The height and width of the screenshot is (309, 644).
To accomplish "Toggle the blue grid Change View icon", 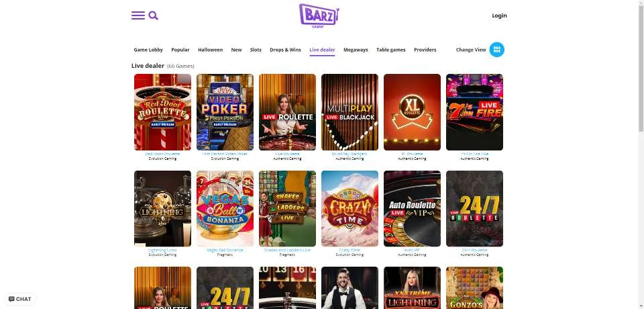I will pos(496,50).
